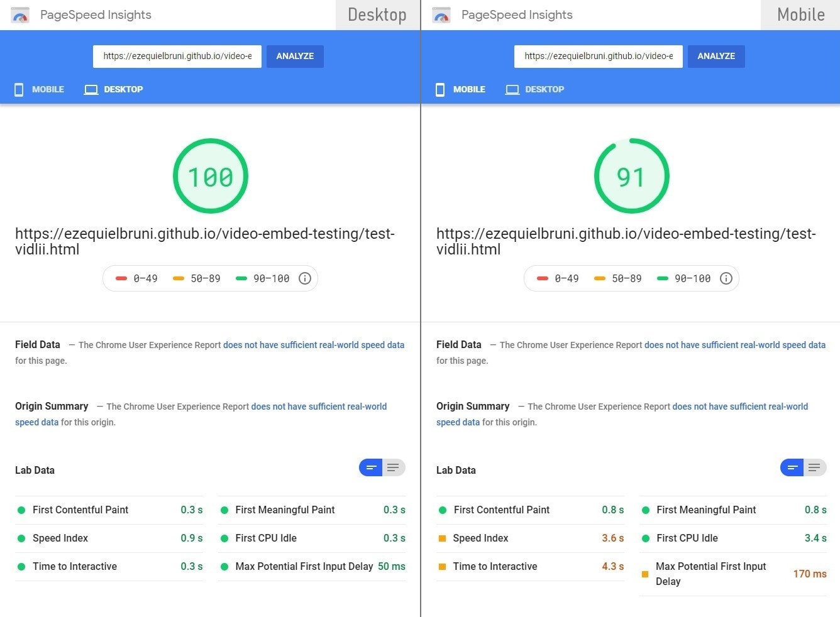The height and width of the screenshot is (617, 840).
Task: Click the desktop monitor icon in Mobile panel
Action: [x=512, y=90]
